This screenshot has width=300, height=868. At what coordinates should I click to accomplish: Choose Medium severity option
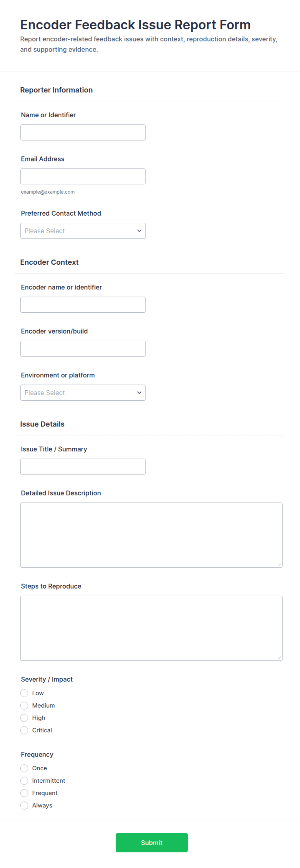coord(24,706)
